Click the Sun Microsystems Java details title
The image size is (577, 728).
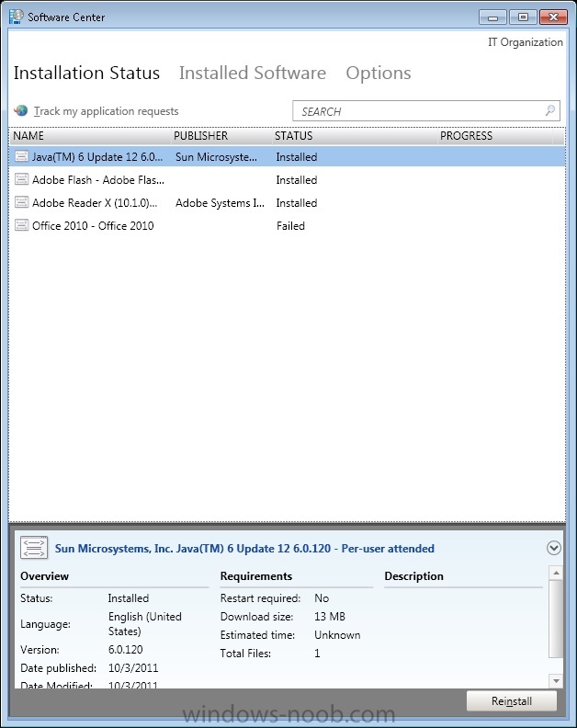pyautogui.click(x=244, y=549)
